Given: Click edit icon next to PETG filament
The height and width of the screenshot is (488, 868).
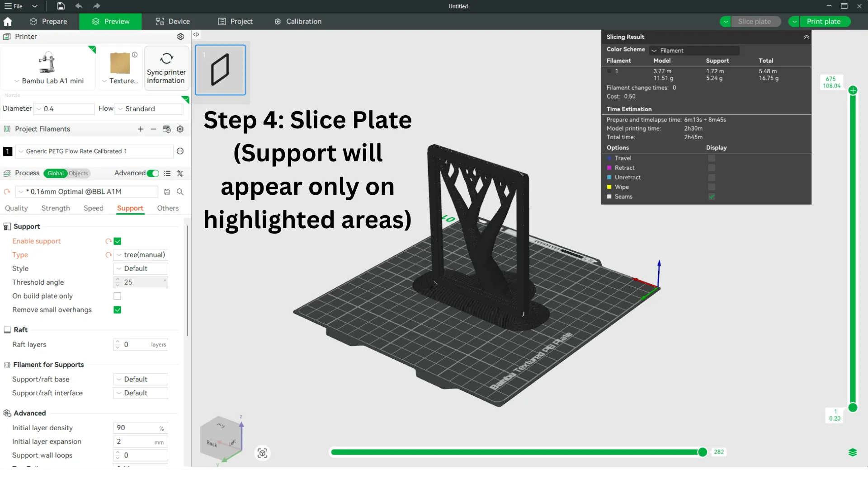Looking at the screenshot, I should pos(180,151).
